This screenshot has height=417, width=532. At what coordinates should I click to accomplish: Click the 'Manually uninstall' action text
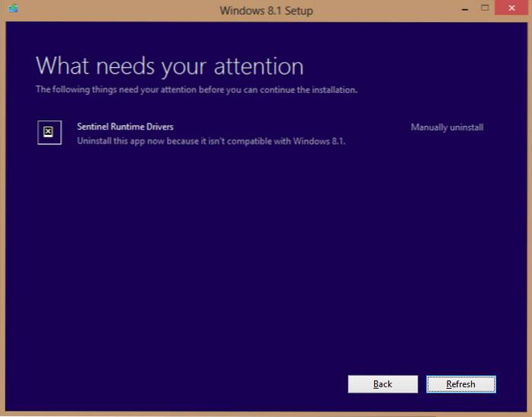click(x=447, y=127)
